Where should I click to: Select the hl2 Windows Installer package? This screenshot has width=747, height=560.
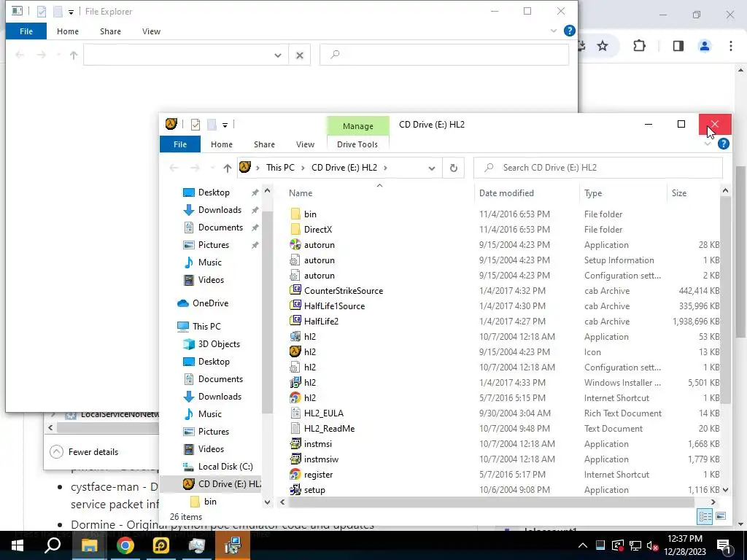click(x=309, y=382)
